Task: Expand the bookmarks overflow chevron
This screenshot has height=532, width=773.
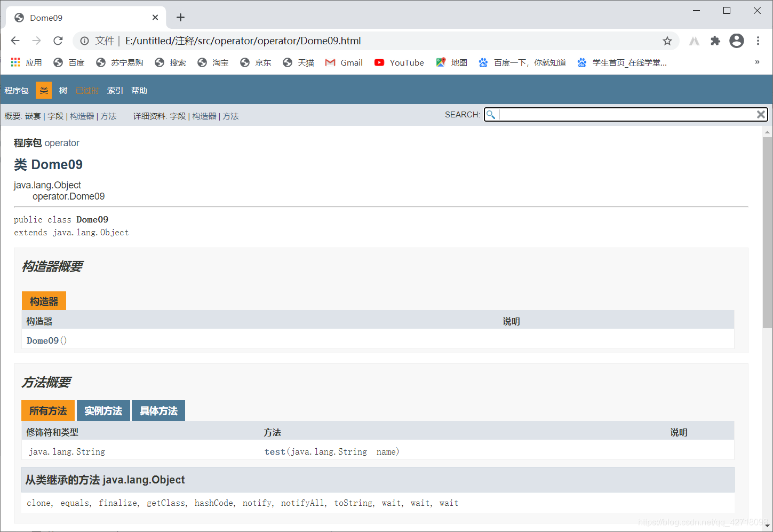Action: click(757, 62)
